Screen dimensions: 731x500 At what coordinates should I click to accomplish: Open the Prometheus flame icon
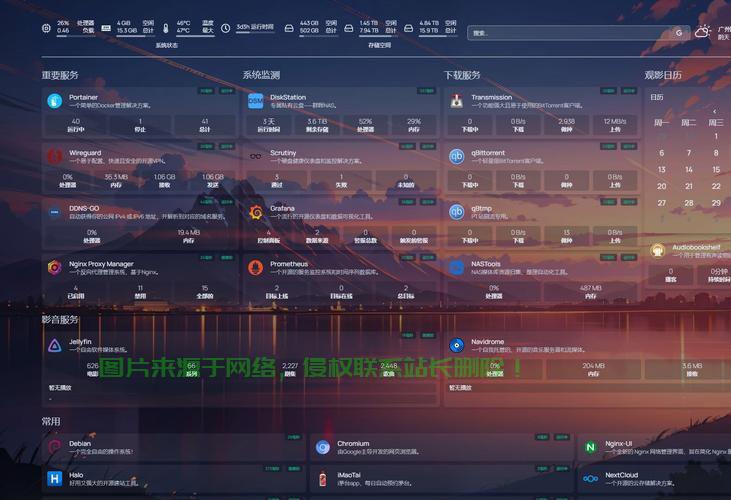click(x=255, y=267)
